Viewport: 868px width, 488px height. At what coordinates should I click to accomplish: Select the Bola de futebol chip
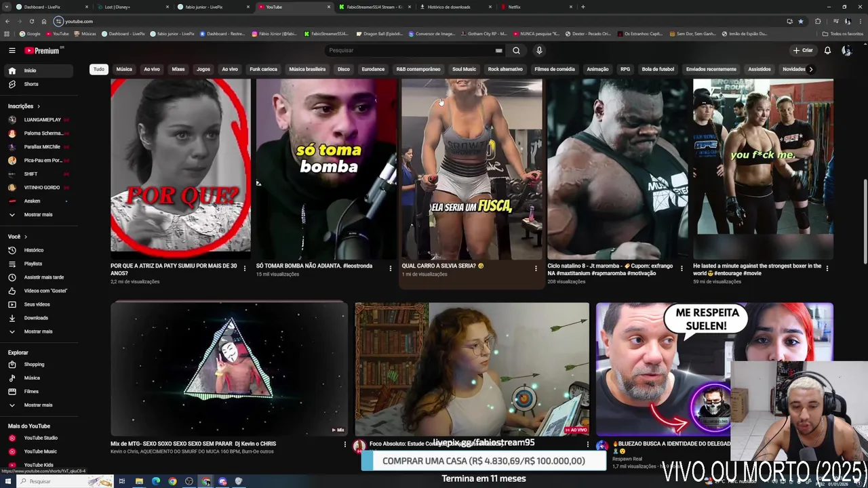(x=658, y=69)
